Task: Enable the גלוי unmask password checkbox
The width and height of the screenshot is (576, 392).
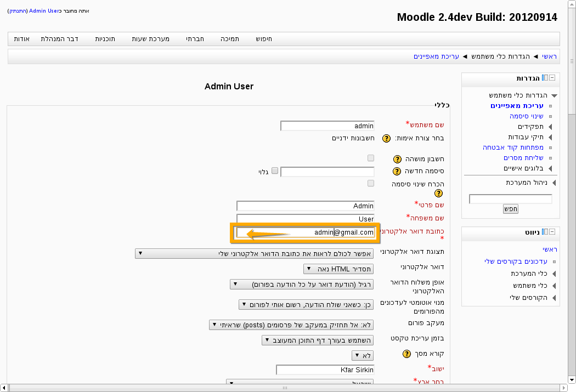Action: pos(275,171)
